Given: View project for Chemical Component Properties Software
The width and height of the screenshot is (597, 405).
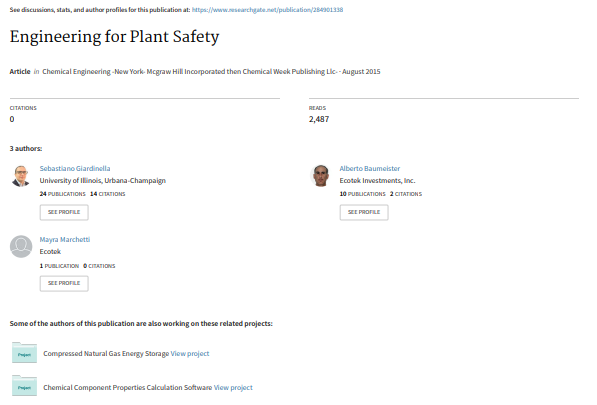Looking at the screenshot, I should pos(233,387).
